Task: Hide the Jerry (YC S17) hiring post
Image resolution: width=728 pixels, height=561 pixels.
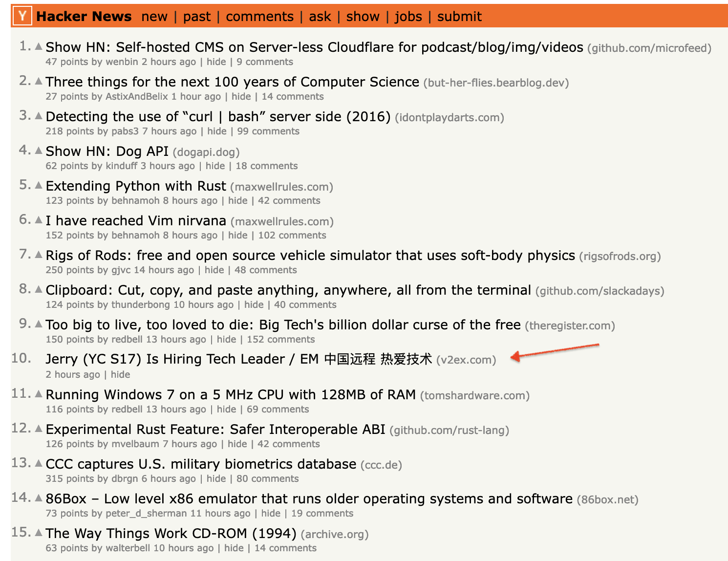Action: [120, 374]
